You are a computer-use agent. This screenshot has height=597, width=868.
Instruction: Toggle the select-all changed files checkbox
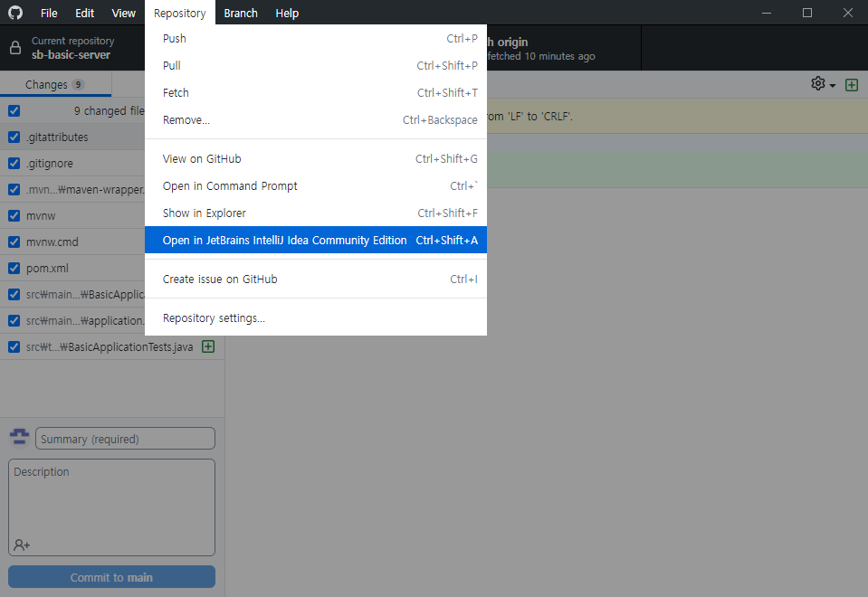click(x=14, y=110)
